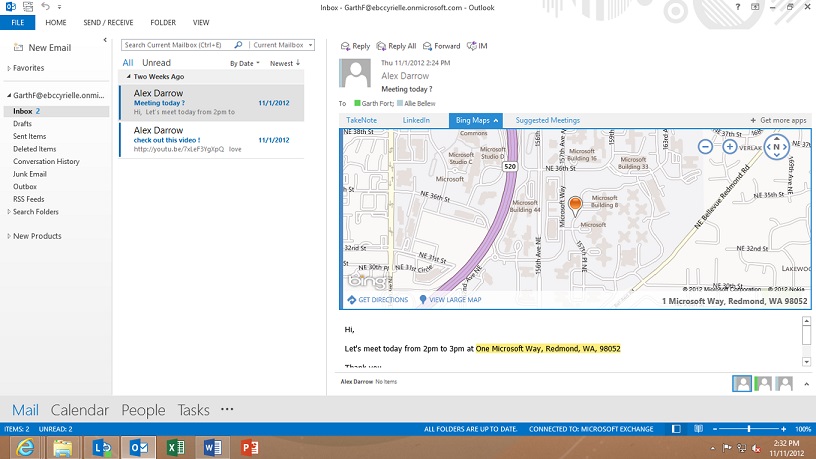The image size is (816, 459).
Task: Switch to the Suggested Meetings app tab
Action: click(x=547, y=120)
